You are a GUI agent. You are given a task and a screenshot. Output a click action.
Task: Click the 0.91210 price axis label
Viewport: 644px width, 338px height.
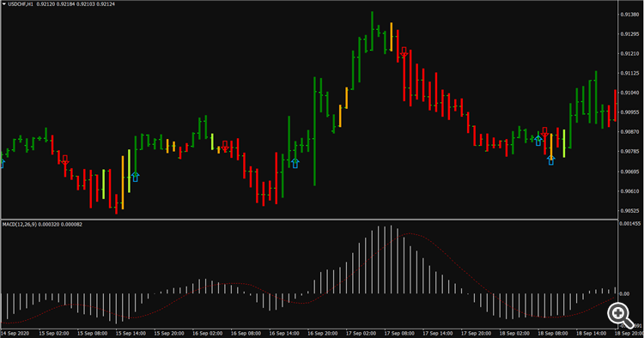pos(629,54)
